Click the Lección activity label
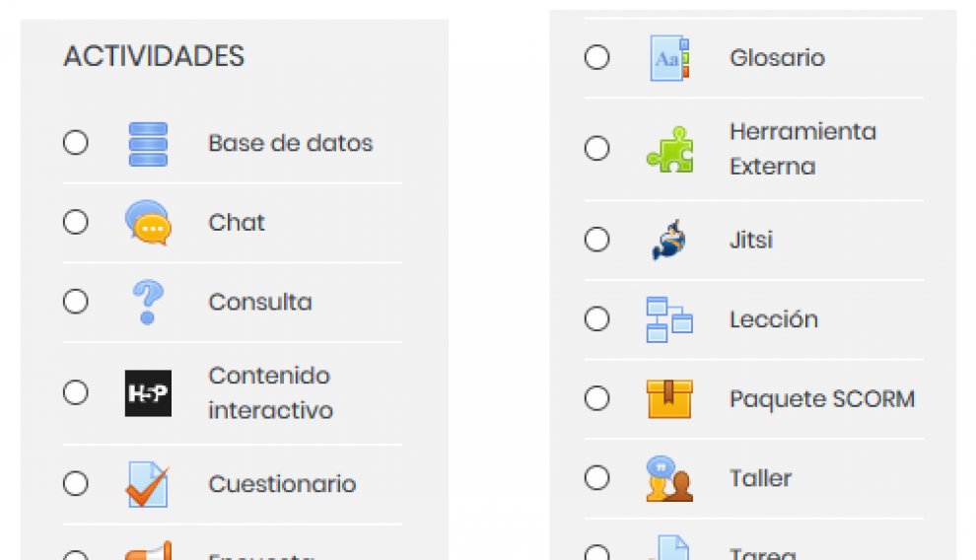 (774, 319)
